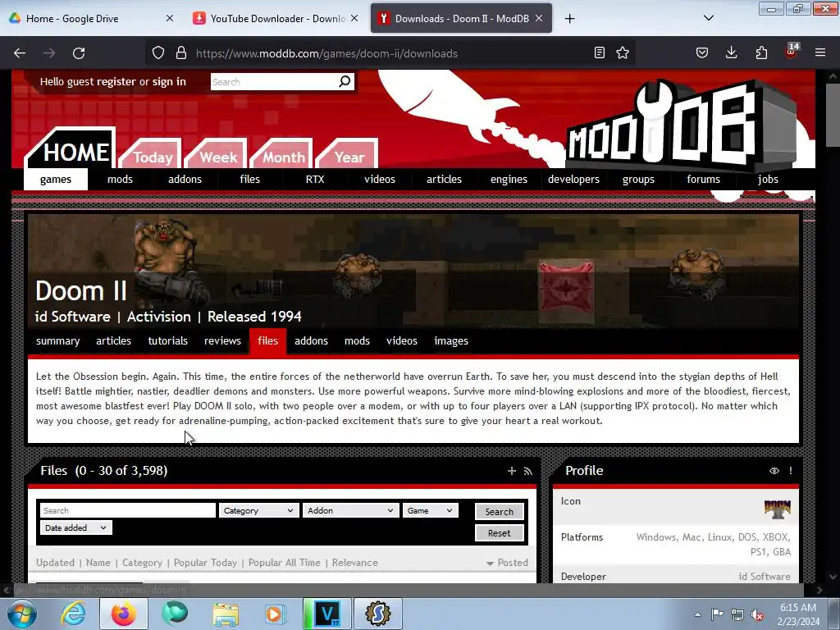This screenshot has width=840, height=630.
Task: Open the Windows Start orb
Action: click(x=21, y=614)
